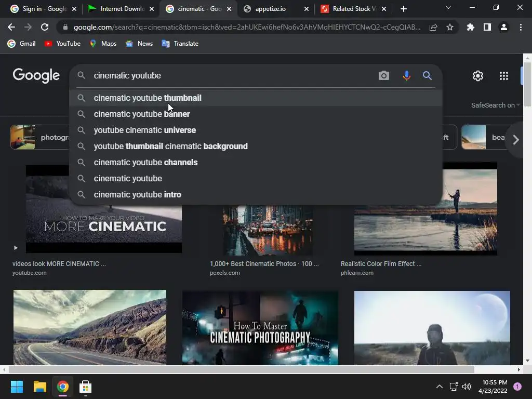Open File Explorer from the taskbar
532x399 pixels.
[39, 387]
